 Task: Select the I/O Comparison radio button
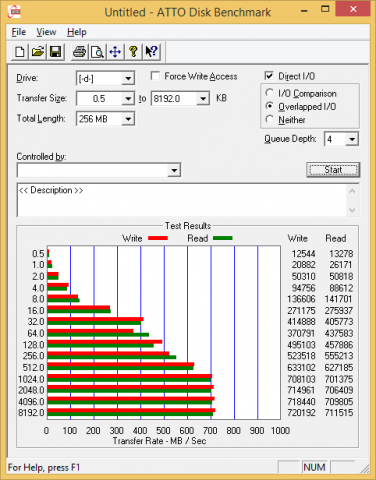pos(269,93)
